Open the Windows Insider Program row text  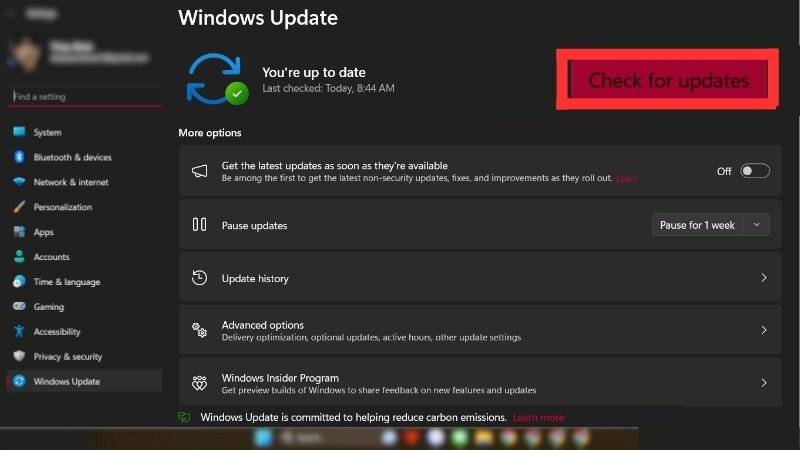[x=379, y=383]
